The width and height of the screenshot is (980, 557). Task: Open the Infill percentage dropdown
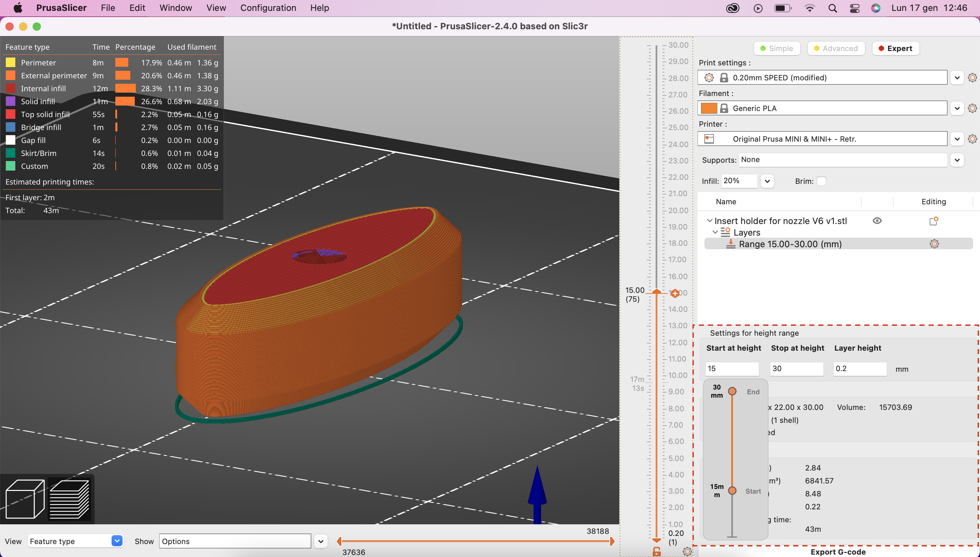(767, 181)
